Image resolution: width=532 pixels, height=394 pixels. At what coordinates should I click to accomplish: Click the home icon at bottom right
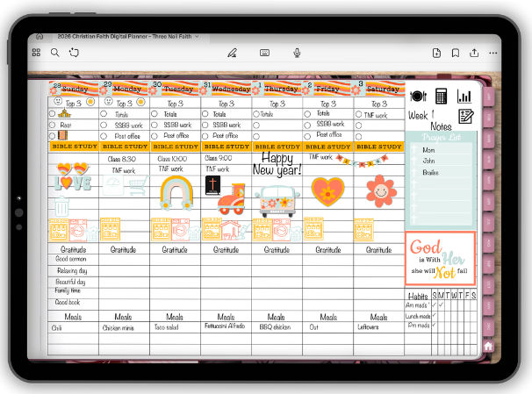coord(488,346)
